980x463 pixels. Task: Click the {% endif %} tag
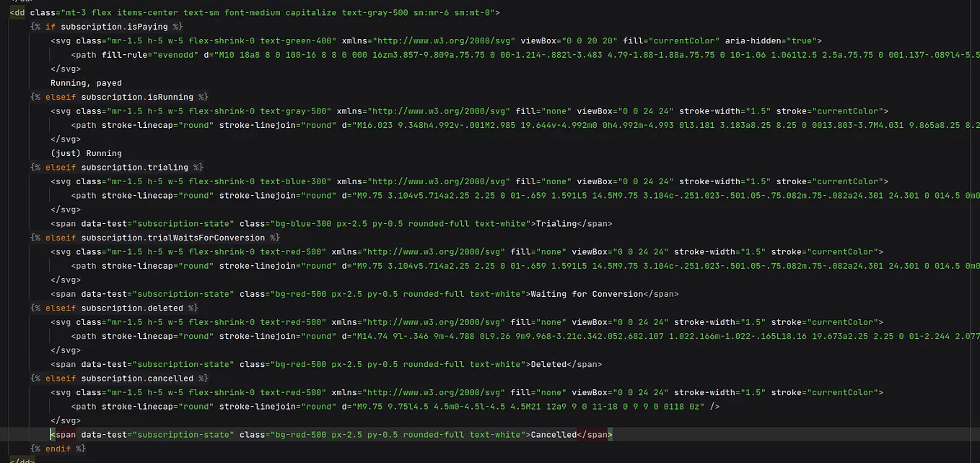58,449
